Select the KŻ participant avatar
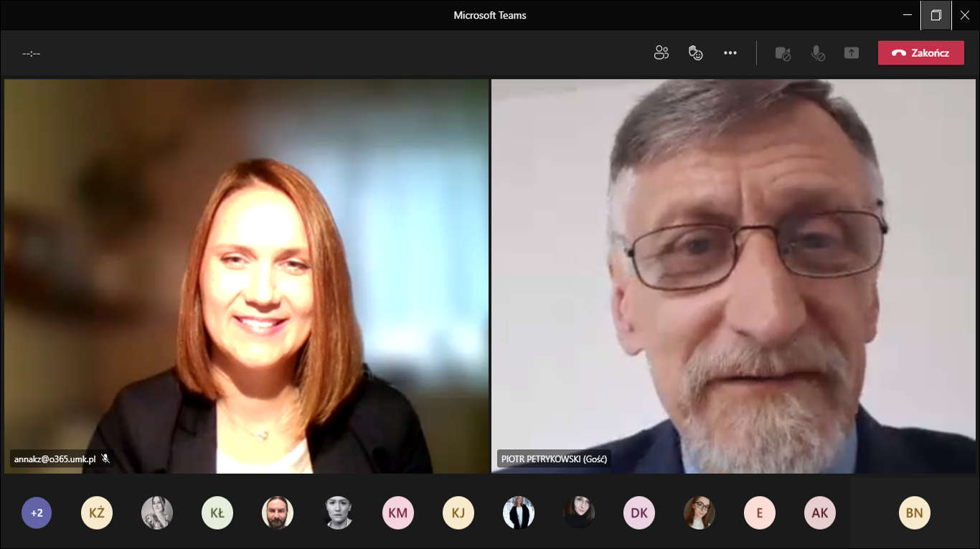This screenshot has height=549, width=980. (x=97, y=513)
